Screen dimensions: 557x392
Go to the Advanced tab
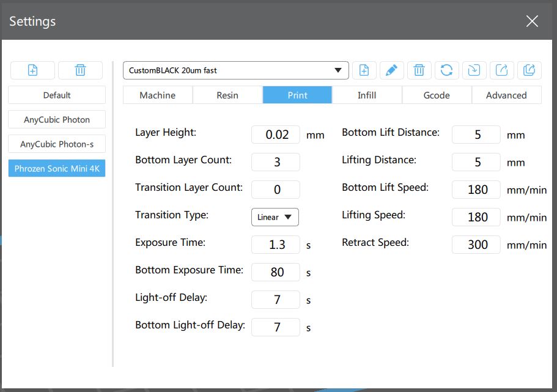pos(506,95)
